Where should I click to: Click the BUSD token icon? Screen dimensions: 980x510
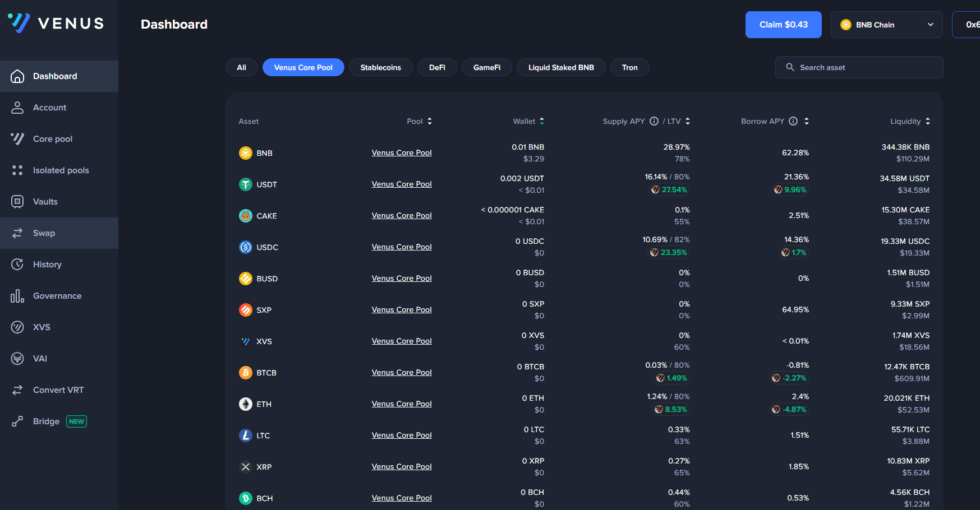tap(246, 279)
